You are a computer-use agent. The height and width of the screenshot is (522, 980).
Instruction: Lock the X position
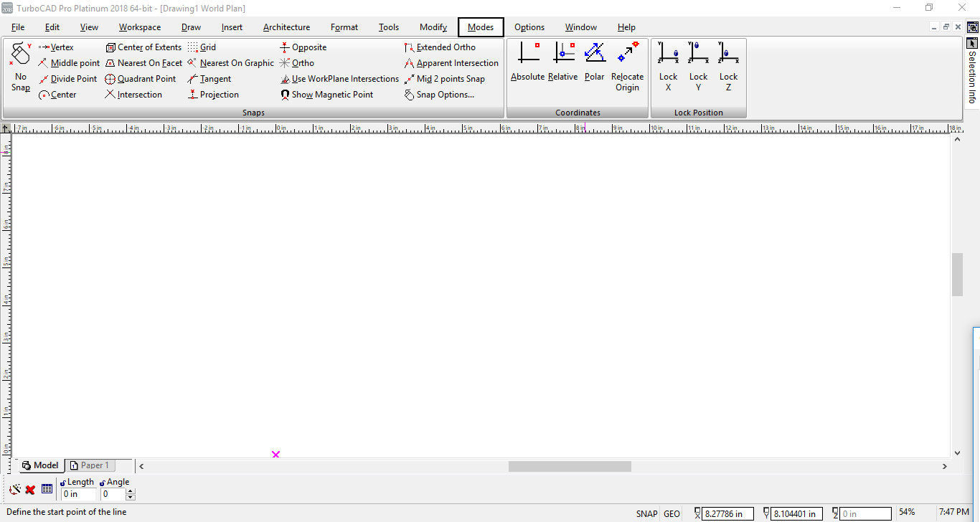point(669,67)
